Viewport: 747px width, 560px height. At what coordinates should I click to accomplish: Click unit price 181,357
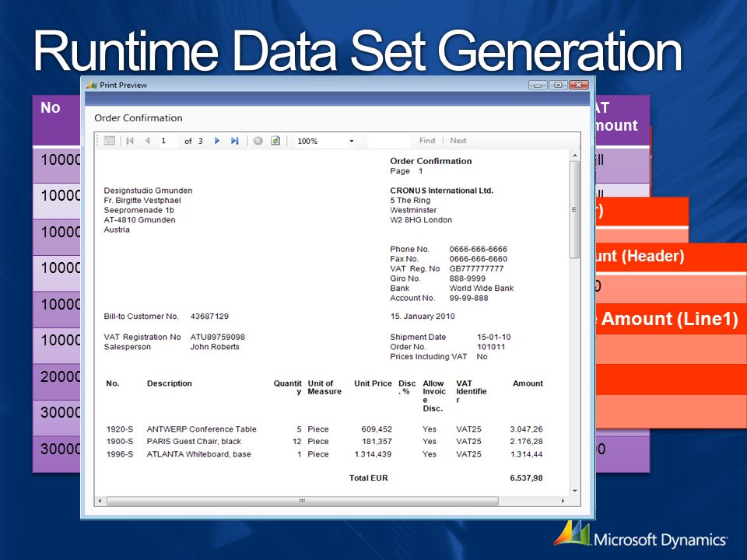click(x=377, y=442)
